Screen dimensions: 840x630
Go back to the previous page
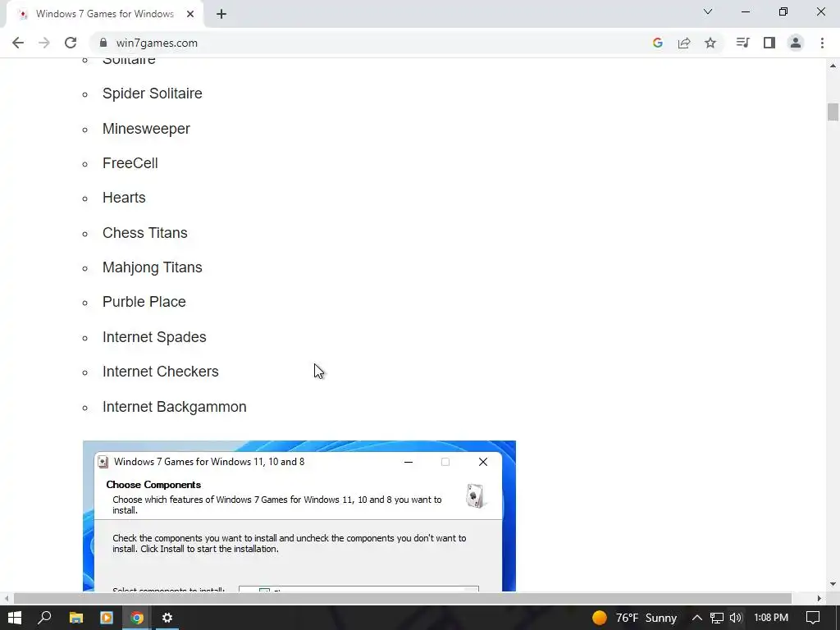point(18,43)
